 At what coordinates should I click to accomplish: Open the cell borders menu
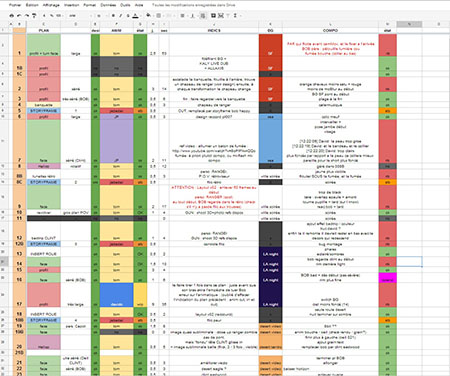tap(159, 16)
